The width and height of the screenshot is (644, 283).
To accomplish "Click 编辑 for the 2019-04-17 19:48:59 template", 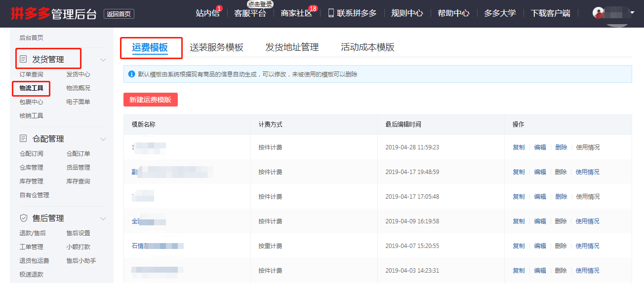I will coord(540,172).
